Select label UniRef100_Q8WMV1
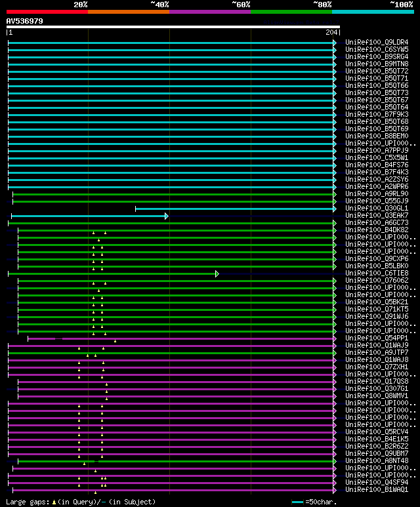 tap(377, 396)
